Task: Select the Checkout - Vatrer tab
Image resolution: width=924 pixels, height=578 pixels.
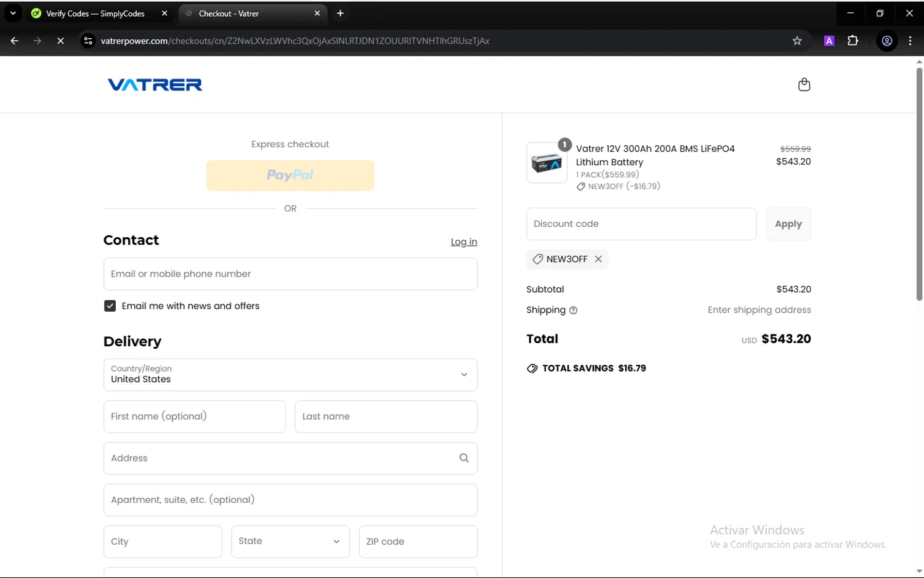Action: (253, 13)
